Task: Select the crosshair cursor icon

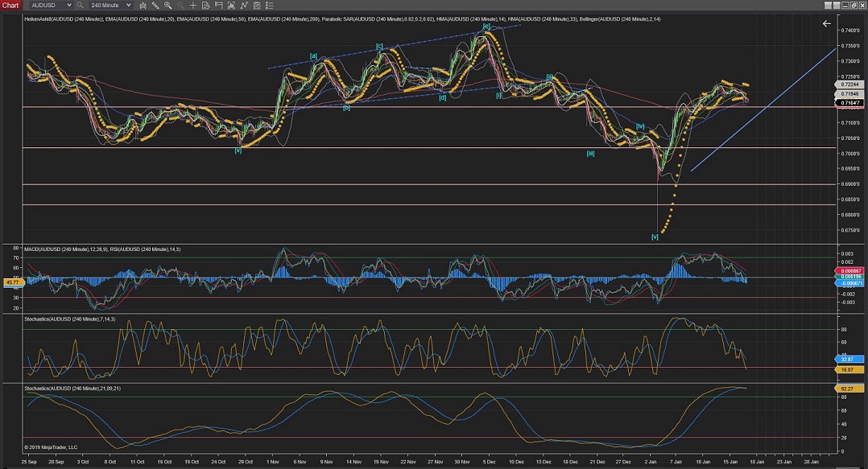Action: (x=193, y=5)
